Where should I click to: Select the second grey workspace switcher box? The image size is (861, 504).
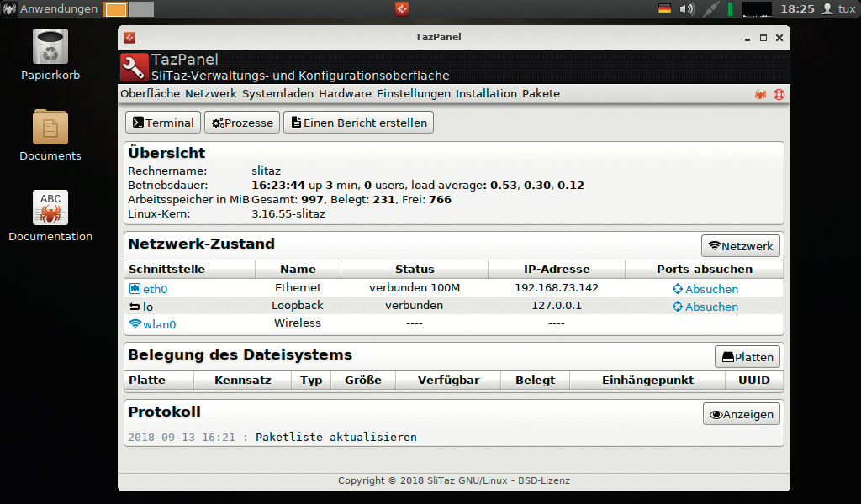pyautogui.click(x=141, y=9)
